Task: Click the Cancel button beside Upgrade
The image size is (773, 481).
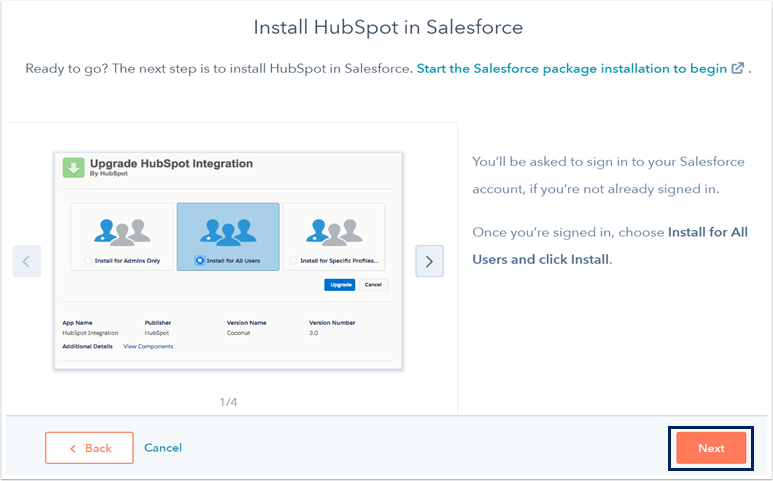Action: click(x=373, y=285)
